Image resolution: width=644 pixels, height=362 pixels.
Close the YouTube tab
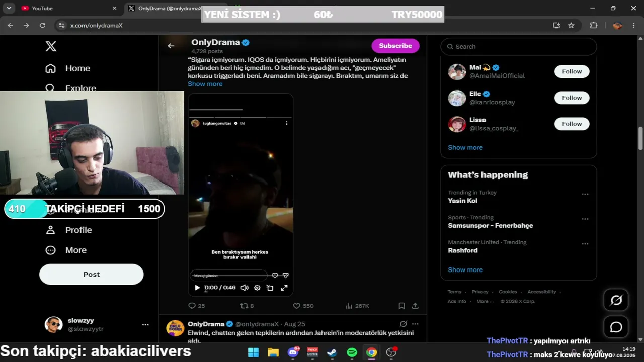click(114, 8)
